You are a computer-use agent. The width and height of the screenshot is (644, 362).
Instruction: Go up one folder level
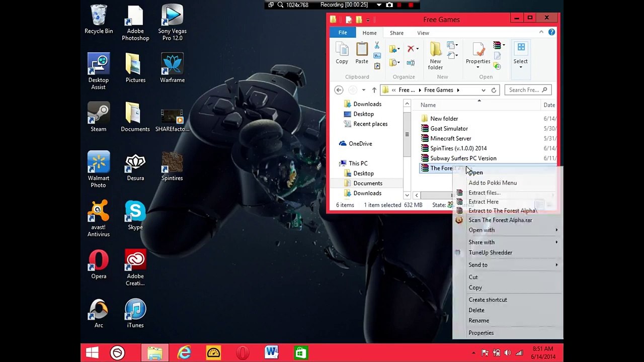click(374, 90)
